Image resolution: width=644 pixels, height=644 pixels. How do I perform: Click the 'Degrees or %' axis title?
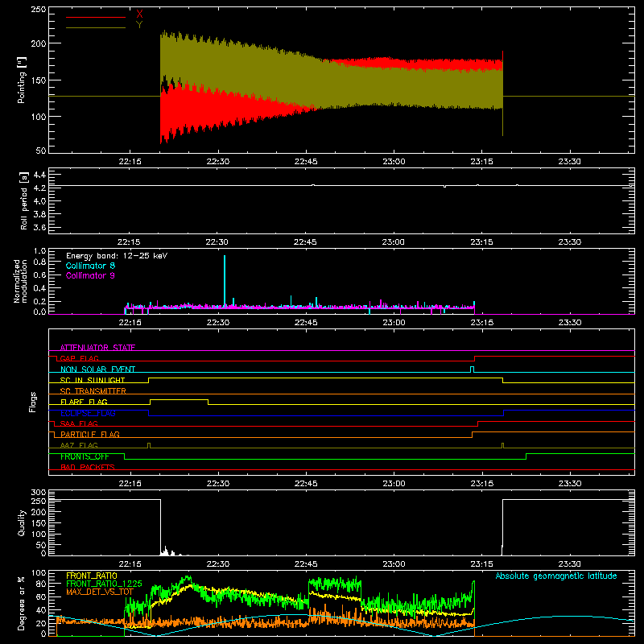click(x=22, y=603)
